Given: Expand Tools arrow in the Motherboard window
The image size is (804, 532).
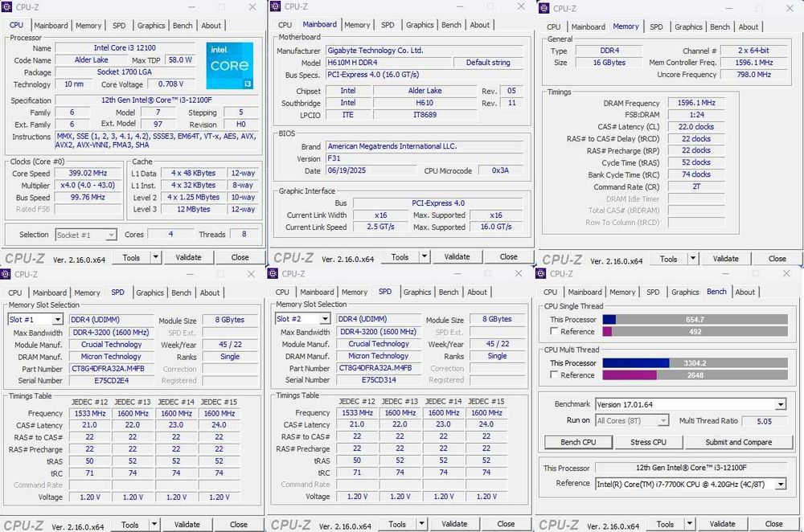Looking at the screenshot, I should 424,257.
